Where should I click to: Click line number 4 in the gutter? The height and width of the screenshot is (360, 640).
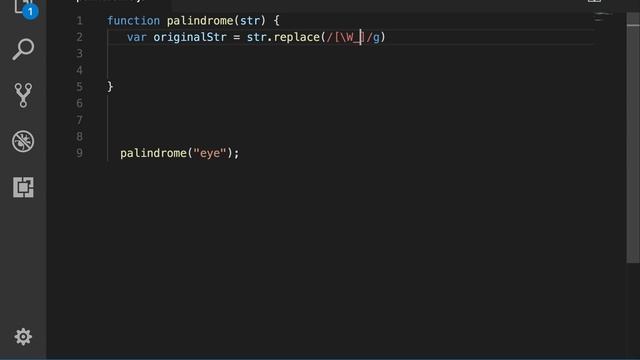pyautogui.click(x=79, y=70)
